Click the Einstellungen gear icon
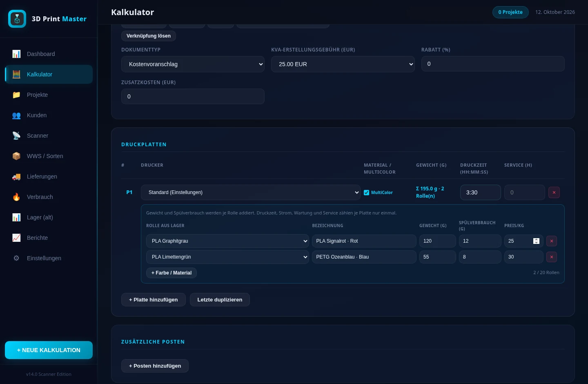 (16, 258)
